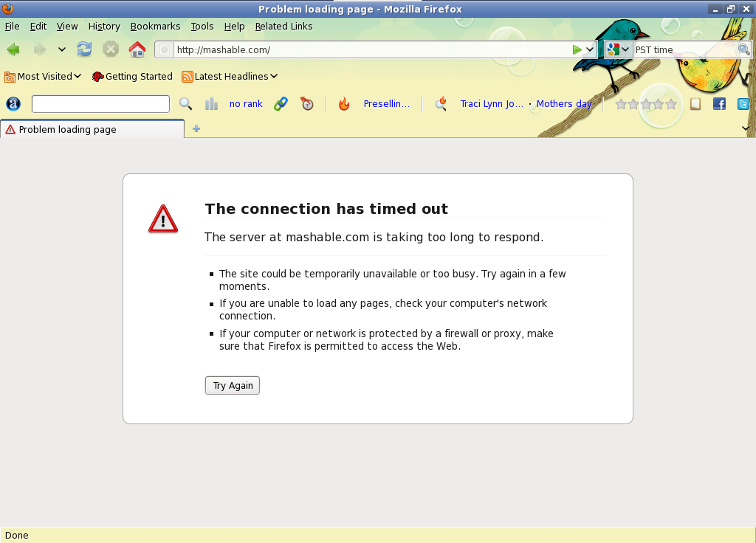This screenshot has width=756, height=543.
Task: Select the 'Problem loading page' tab
Action: pyautogui.click(x=92, y=129)
